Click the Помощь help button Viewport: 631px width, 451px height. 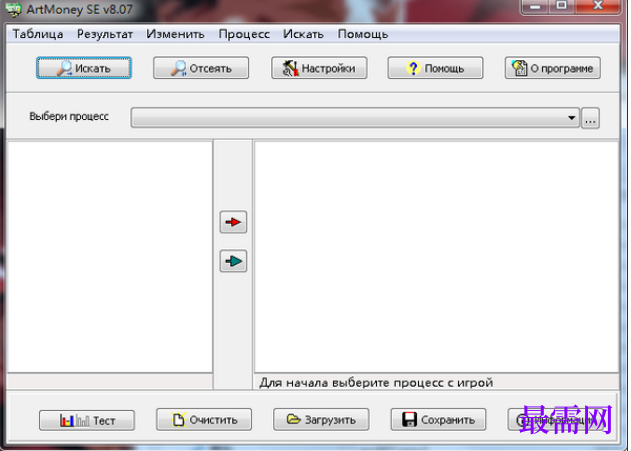pyautogui.click(x=435, y=68)
